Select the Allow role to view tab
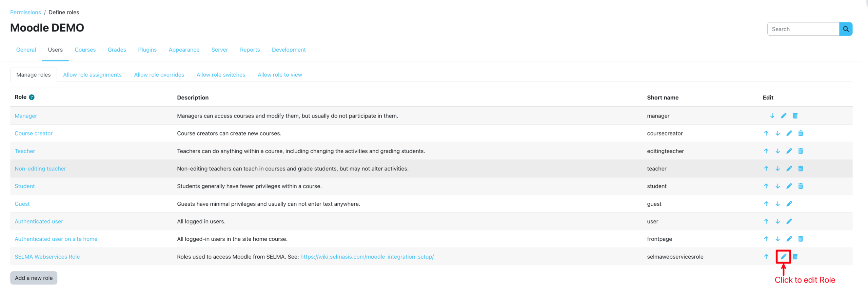The height and width of the screenshot is (293, 868). [280, 75]
